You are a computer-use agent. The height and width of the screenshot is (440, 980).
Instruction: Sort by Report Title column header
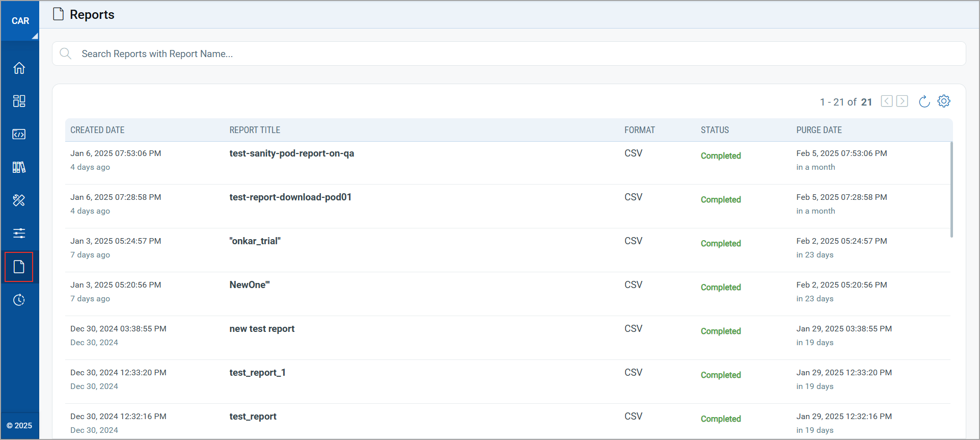[x=255, y=130]
